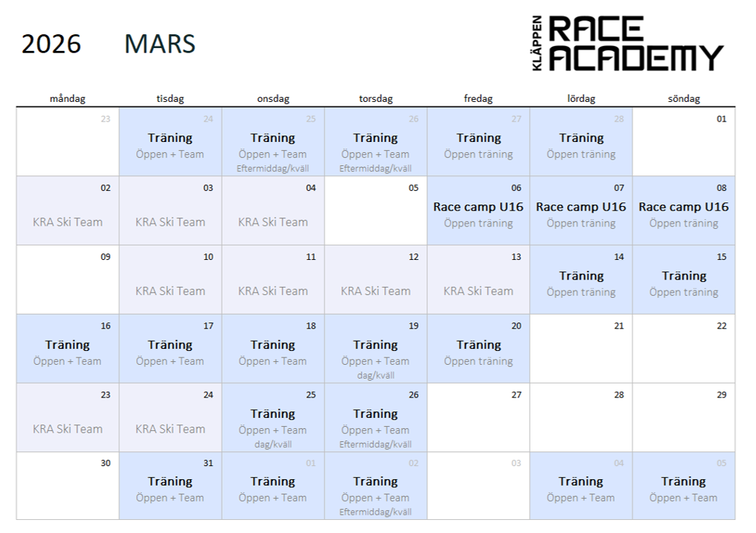Select Träning on Tuesday 31
The image size is (756, 533).
coord(170,481)
